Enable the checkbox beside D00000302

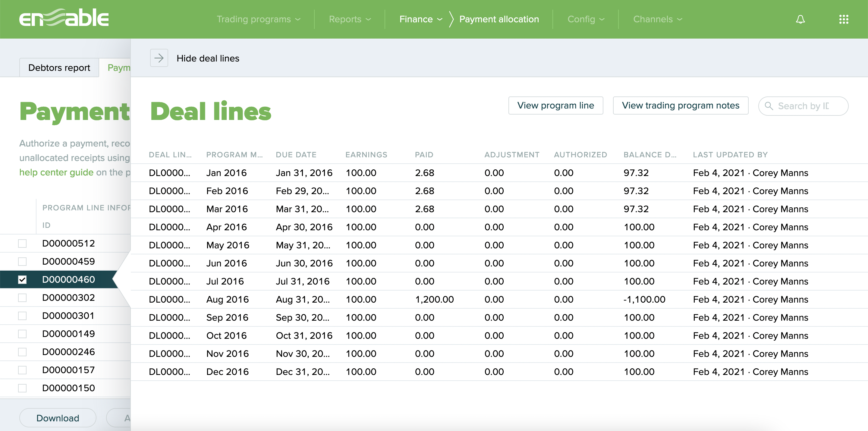pyautogui.click(x=22, y=297)
